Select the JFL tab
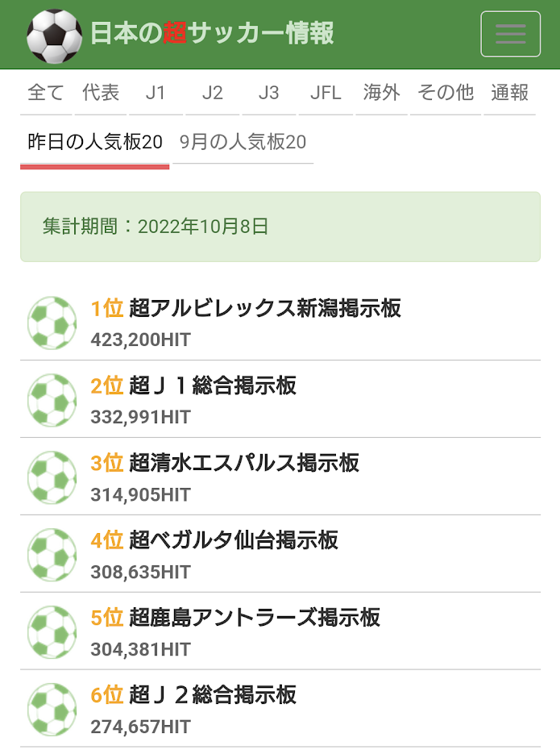This screenshot has width=560, height=754. 326,93
